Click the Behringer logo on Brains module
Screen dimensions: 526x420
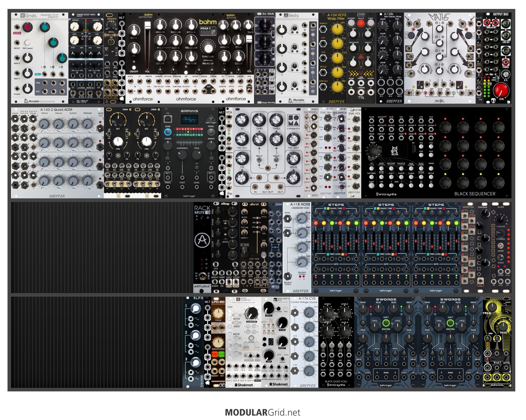(x=211, y=119)
